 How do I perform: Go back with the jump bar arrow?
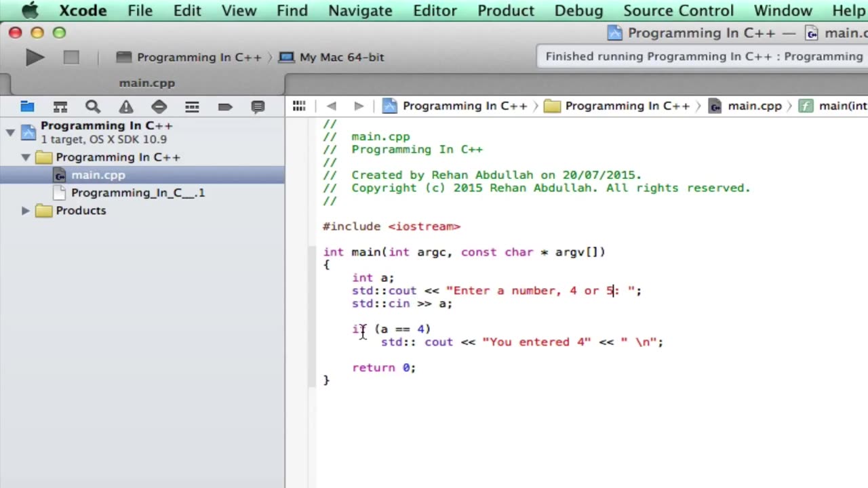point(331,106)
